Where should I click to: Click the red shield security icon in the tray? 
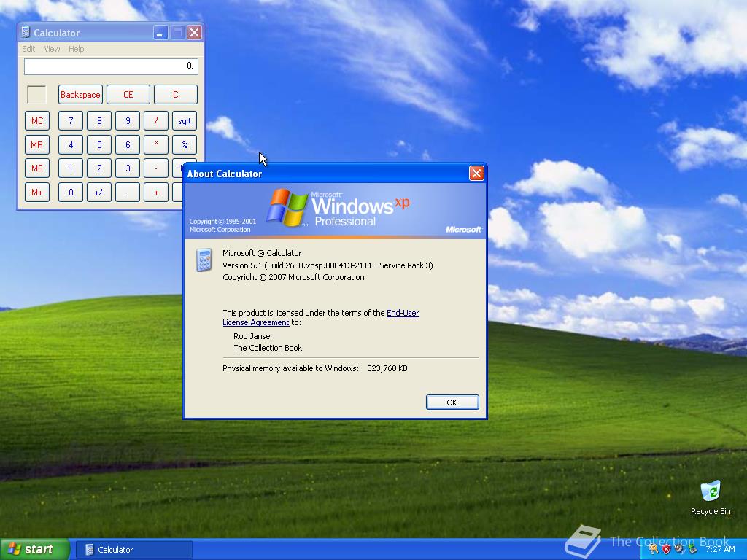point(666,549)
